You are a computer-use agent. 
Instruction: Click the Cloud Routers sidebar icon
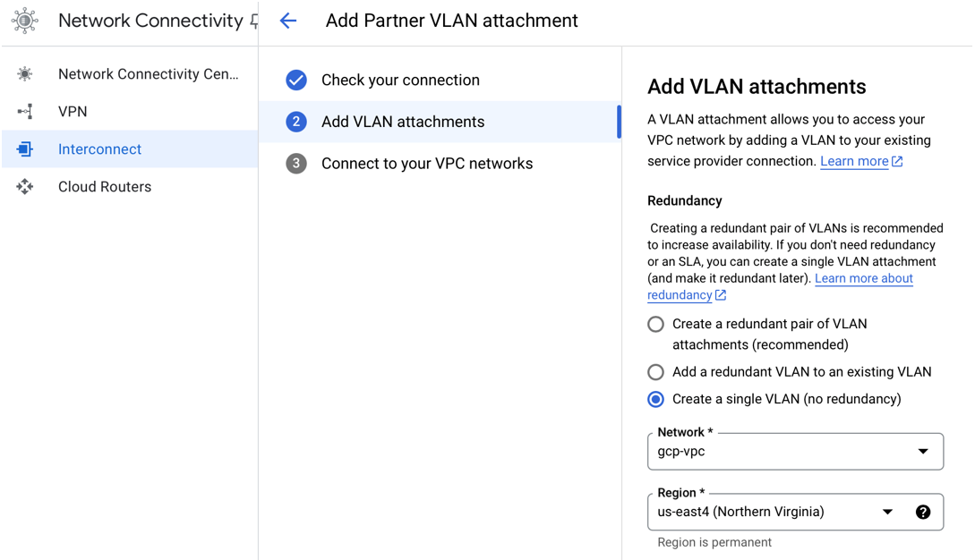tap(25, 187)
